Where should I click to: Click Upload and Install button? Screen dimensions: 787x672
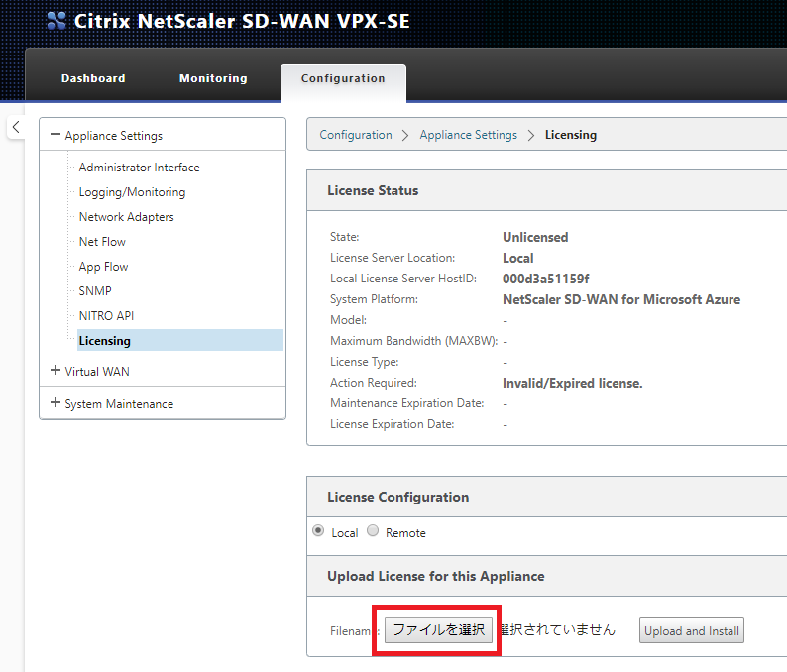[x=692, y=630]
